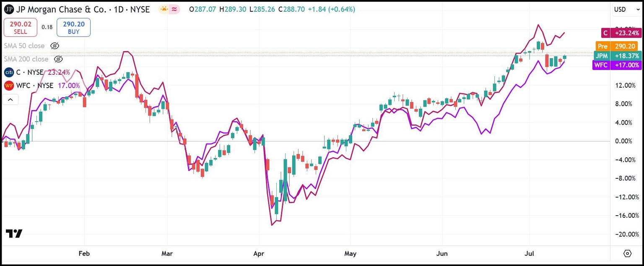Click the JP Morgan Chase company logo icon
The image size is (644, 266).
[9, 9]
